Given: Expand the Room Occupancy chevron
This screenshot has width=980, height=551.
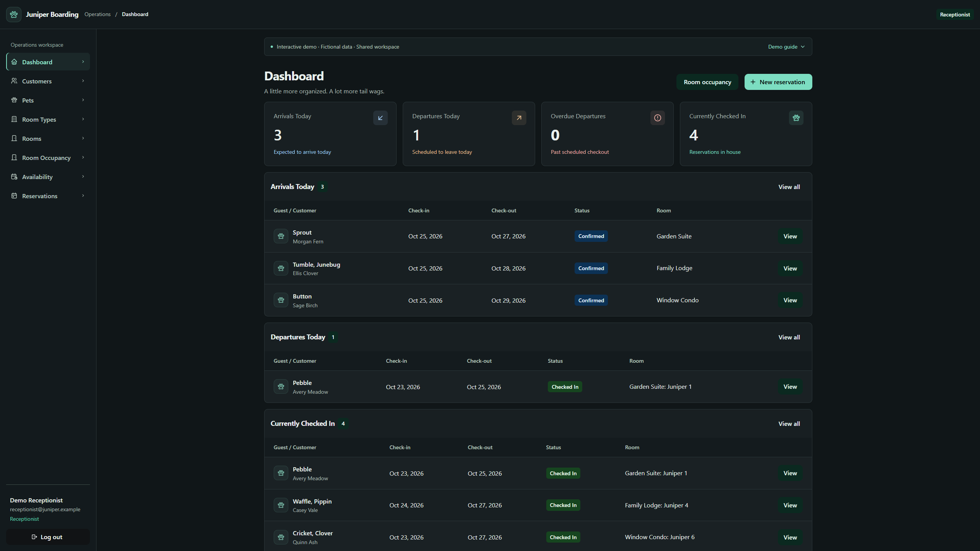Looking at the screenshot, I should (x=83, y=157).
